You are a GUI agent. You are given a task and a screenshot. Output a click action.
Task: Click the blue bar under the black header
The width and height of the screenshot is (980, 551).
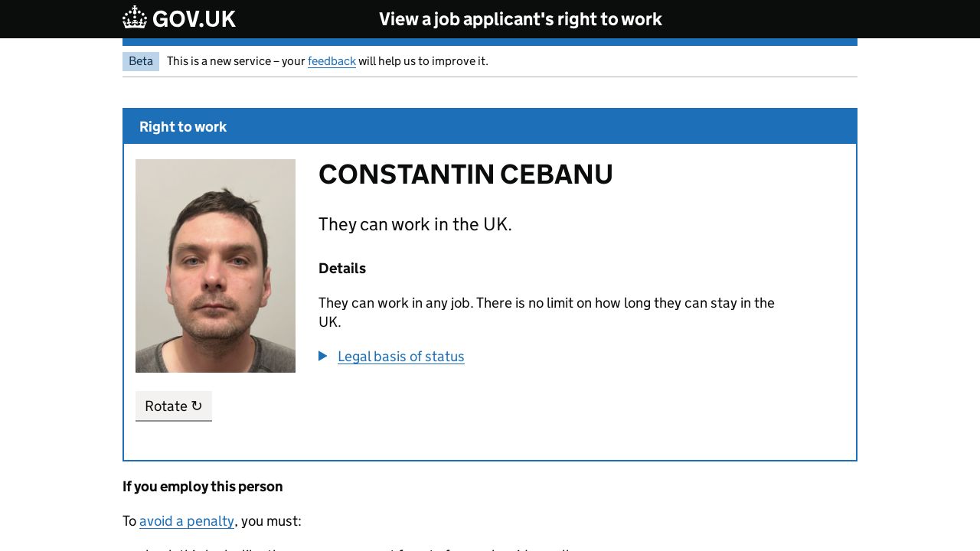pos(490,42)
